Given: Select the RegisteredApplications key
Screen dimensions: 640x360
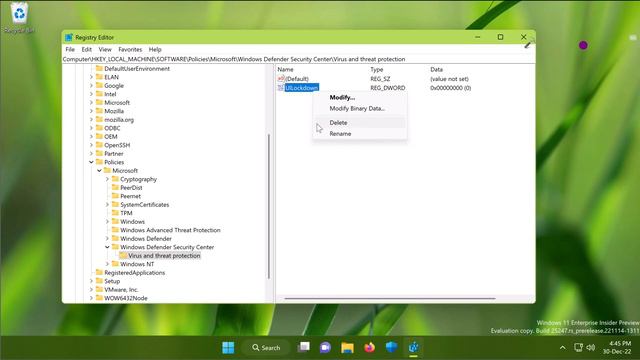Looking at the screenshot, I should (x=135, y=273).
